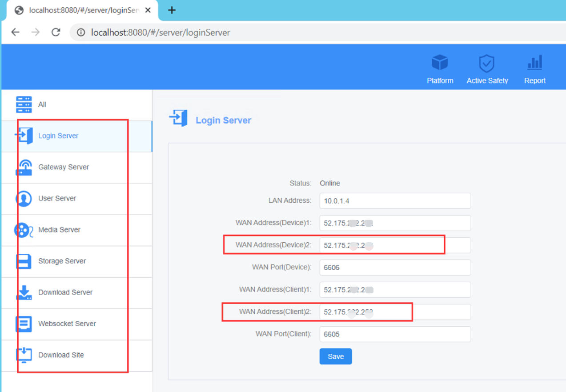Screen dimensions: 566x392
Task: Click the WAN Address(Device)1 input field
Action: coord(395,223)
